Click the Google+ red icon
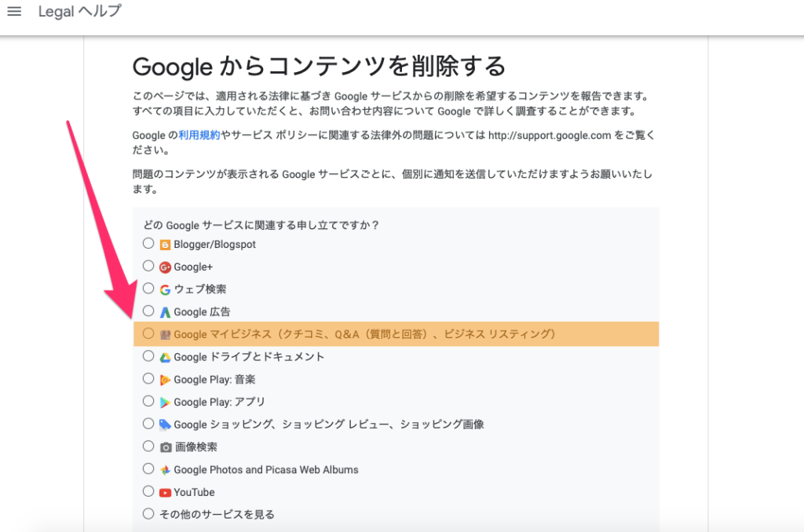Image resolution: width=804 pixels, height=532 pixels. (x=165, y=267)
